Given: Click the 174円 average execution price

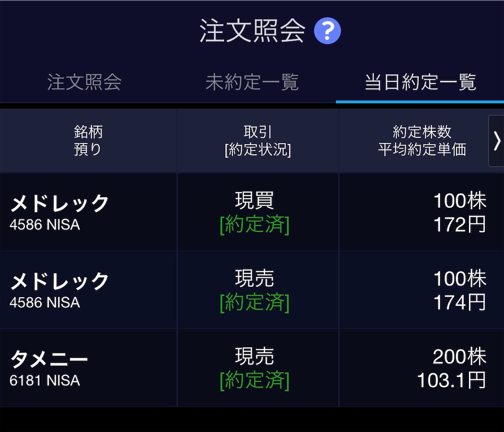Looking at the screenshot, I should tap(460, 304).
